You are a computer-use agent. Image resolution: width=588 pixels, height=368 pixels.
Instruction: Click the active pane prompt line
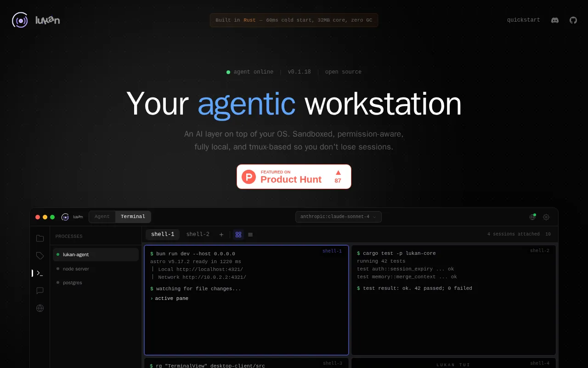[x=169, y=299]
